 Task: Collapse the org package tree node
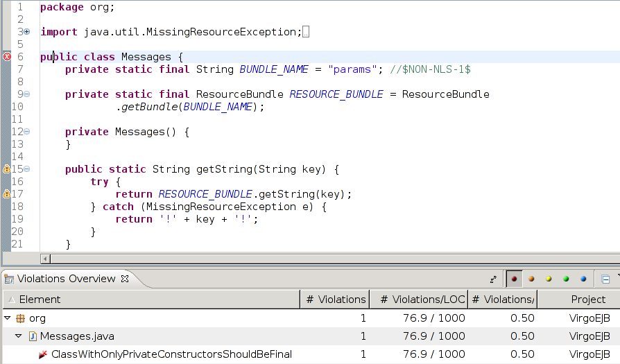tap(8, 318)
